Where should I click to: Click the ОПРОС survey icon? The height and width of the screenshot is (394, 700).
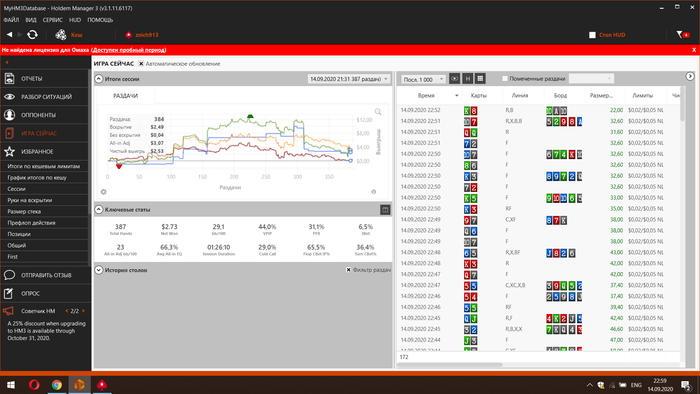(x=8, y=293)
